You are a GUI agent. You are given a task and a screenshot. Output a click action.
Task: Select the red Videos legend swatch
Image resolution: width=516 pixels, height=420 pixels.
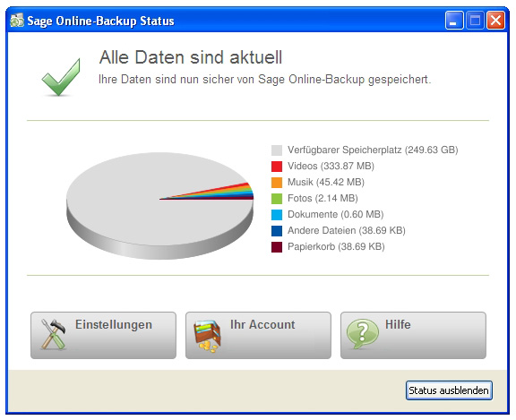277,167
